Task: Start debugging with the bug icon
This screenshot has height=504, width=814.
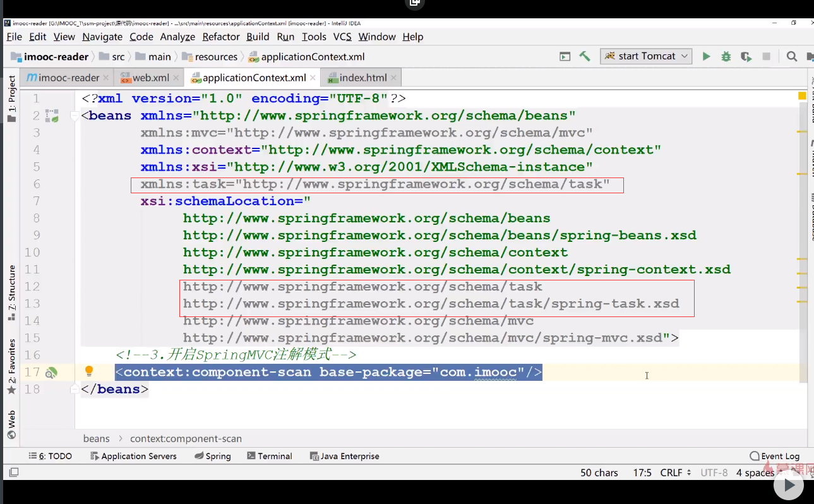Action: (726, 56)
